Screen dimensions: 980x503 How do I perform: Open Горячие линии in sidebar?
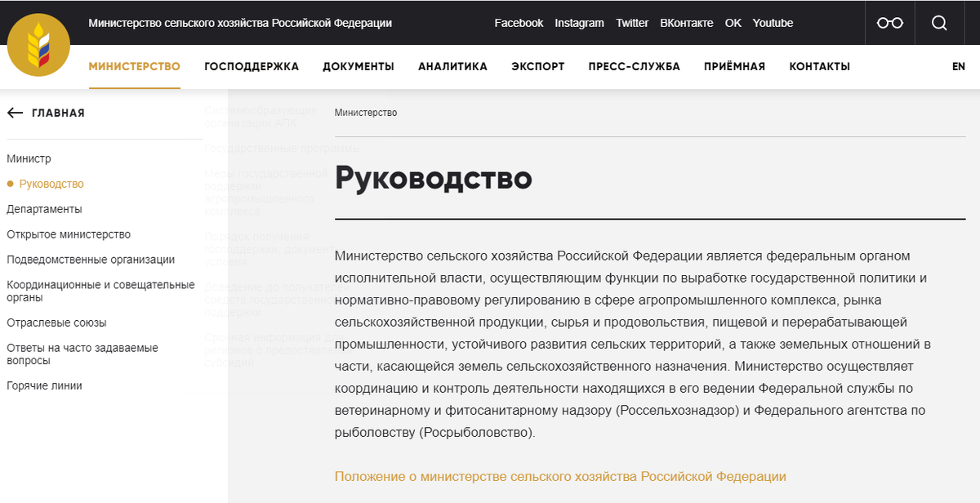tap(44, 385)
